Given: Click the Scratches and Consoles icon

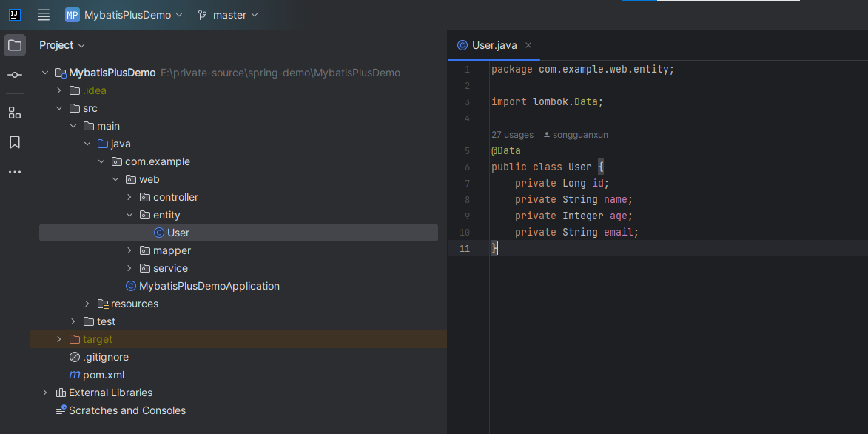Looking at the screenshot, I should click(61, 410).
